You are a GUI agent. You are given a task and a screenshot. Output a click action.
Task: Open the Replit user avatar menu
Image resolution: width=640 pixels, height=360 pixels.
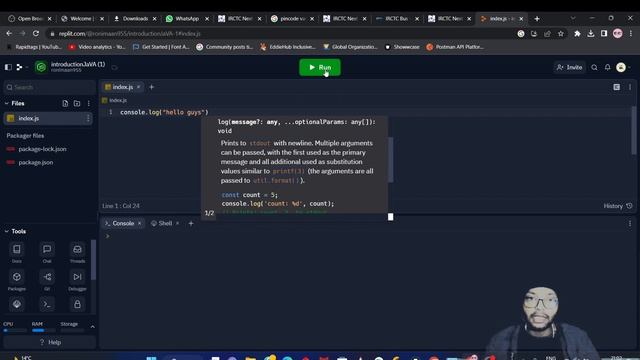[621, 67]
